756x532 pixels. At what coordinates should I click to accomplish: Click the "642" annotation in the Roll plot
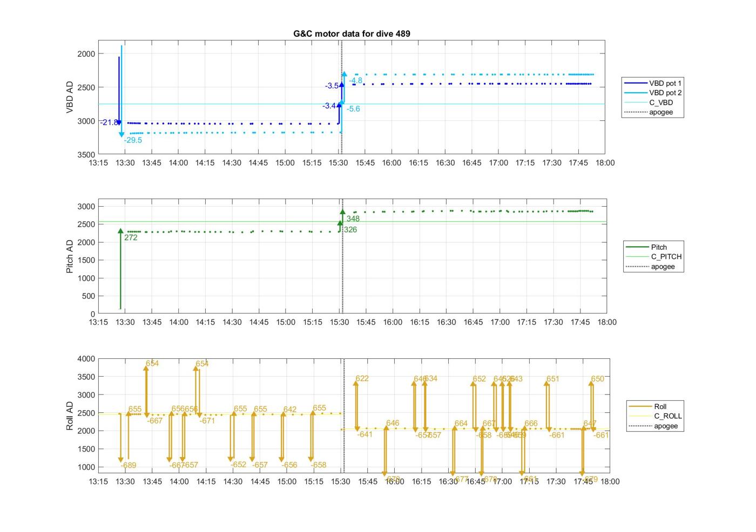(290, 410)
